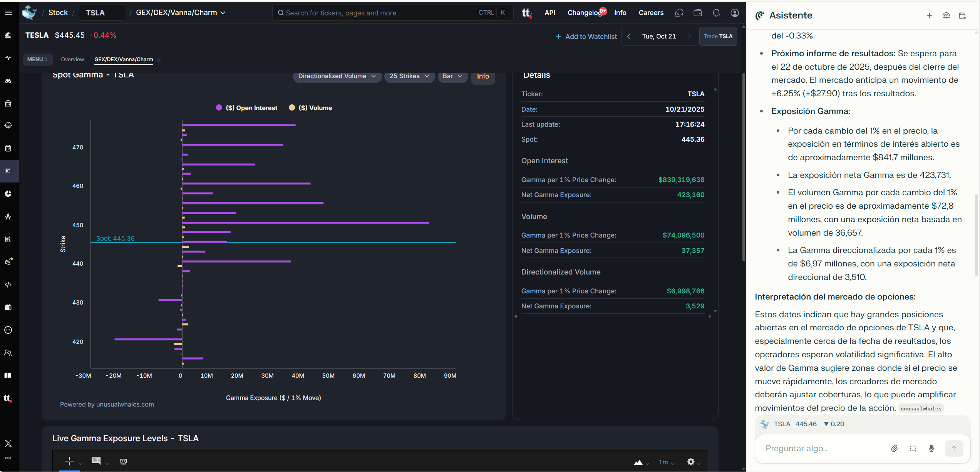This screenshot has height=472, width=980.
Task: Click the notification bell icon
Action: tap(716, 13)
